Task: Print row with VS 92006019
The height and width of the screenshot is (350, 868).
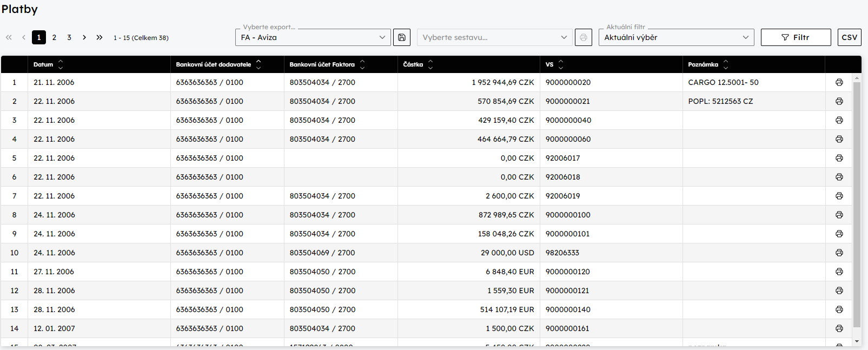Action: coord(839,196)
